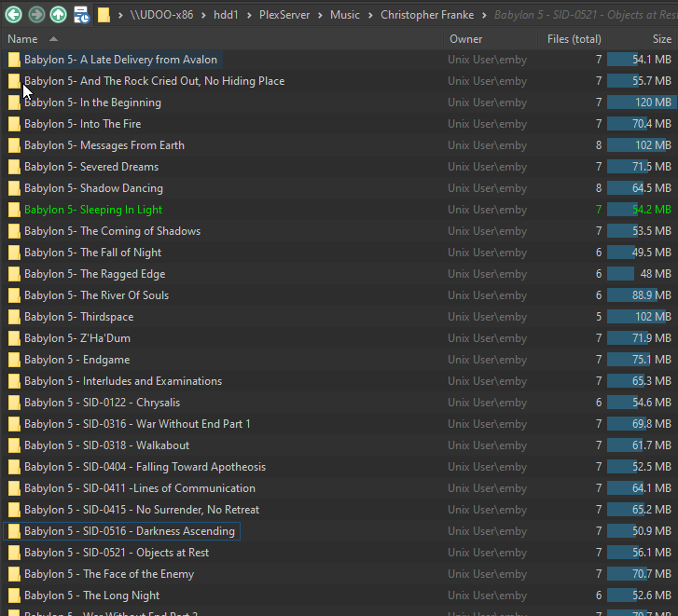Sort by the Owner column header

[x=465, y=39]
